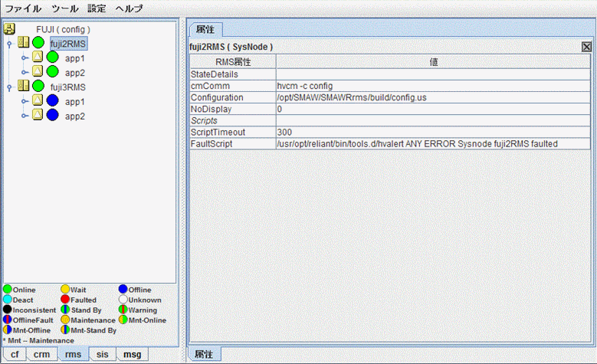Image resolution: width=597 pixels, height=364 pixels.
Task: Close the fuji2RMS attributes panel
Action: (586, 47)
